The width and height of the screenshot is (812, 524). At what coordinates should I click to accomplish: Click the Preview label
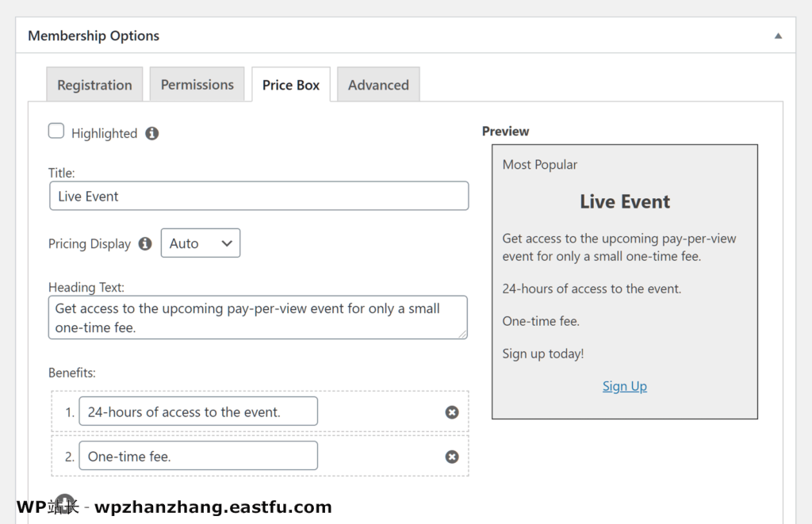505,132
